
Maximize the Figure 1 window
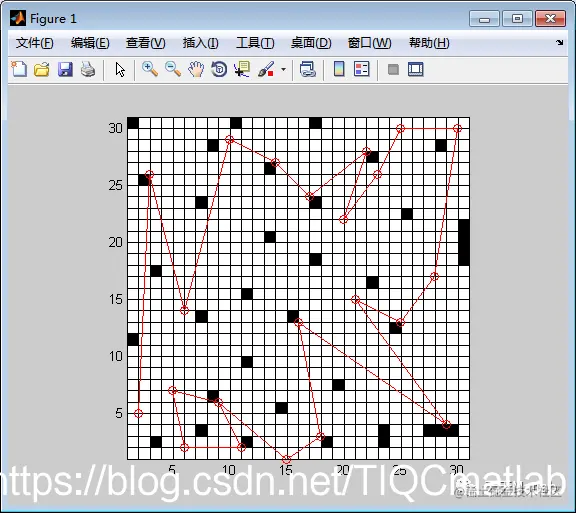[517, 18]
